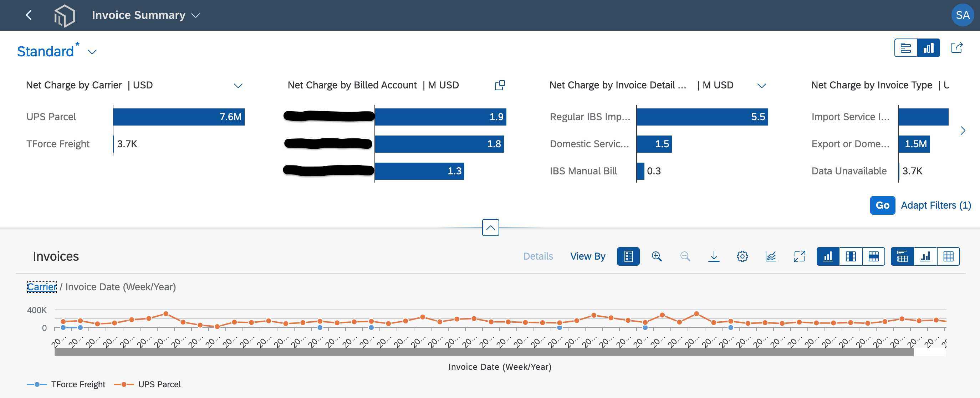Image resolution: width=980 pixels, height=398 pixels.
Task: Click the Invoice Date (Week/Year) axis title
Action: coord(500,367)
